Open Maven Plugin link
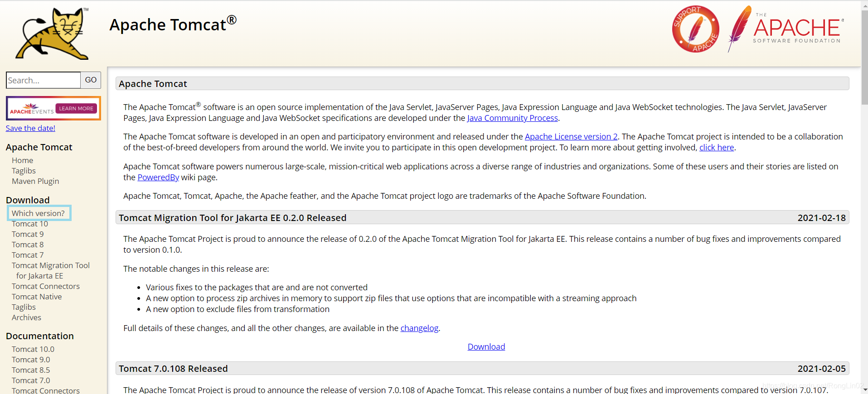The height and width of the screenshot is (394, 868). pyautogui.click(x=35, y=181)
